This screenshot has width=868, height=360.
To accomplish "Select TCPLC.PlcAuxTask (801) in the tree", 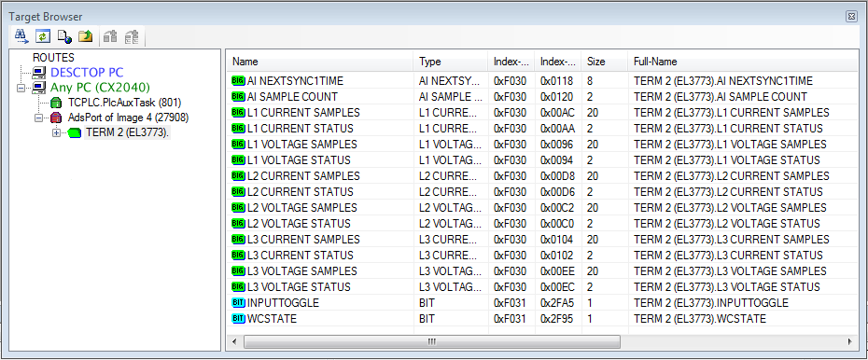I will pos(124,103).
